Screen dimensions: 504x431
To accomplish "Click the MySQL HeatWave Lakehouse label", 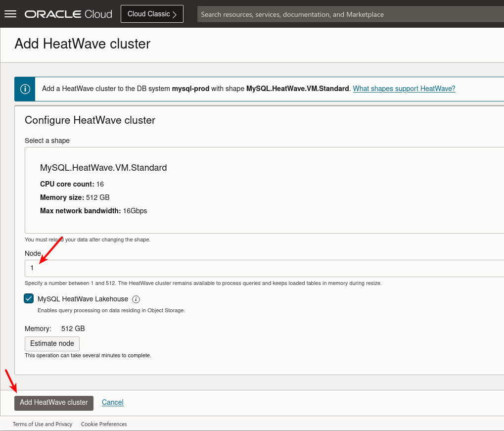I will [83, 299].
